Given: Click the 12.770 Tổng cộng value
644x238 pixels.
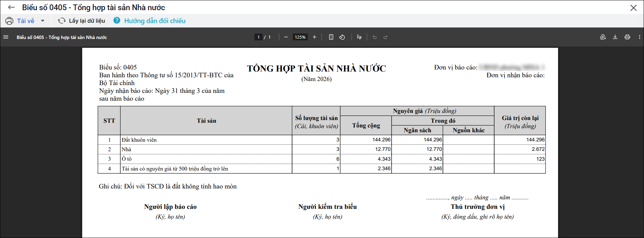Looking at the screenshot, I should [x=383, y=149].
